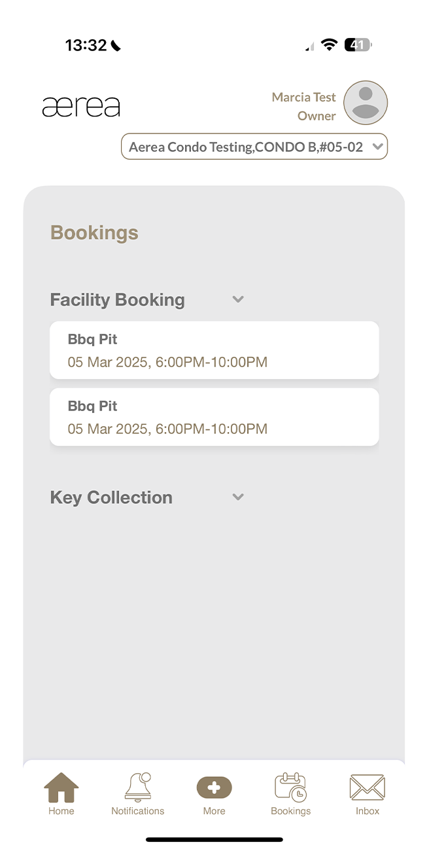Image resolution: width=429 pixels, height=868 pixels.
Task: Tap the Wi-Fi icon in status bar
Action: click(329, 43)
